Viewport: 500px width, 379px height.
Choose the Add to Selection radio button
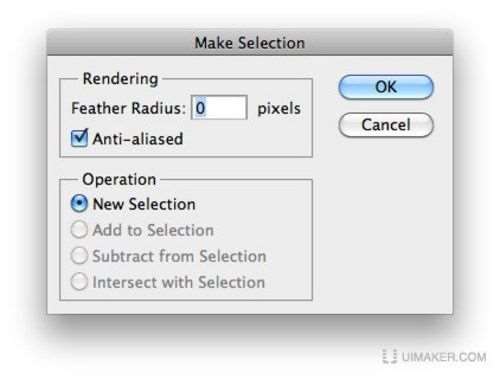79,230
